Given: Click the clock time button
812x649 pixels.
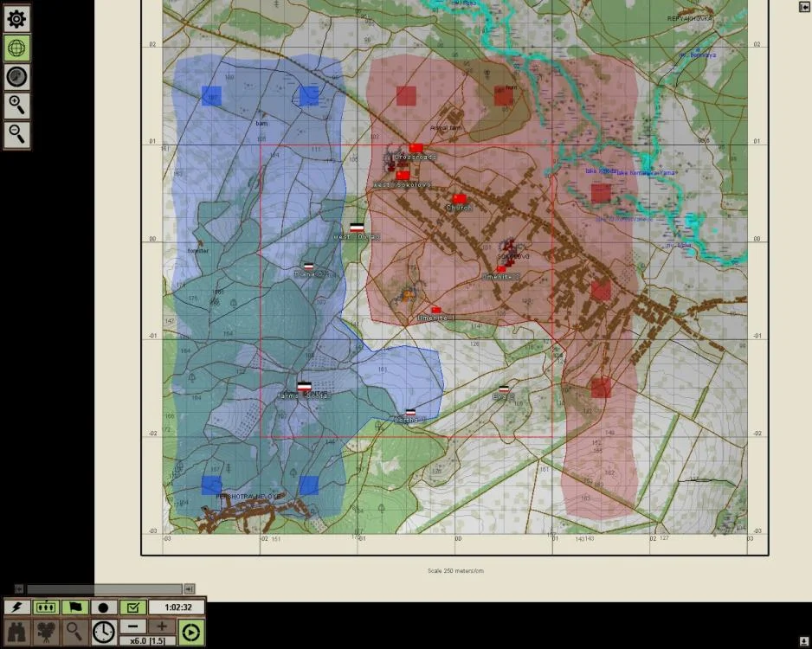Looking at the screenshot, I should pyautogui.click(x=103, y=632).
